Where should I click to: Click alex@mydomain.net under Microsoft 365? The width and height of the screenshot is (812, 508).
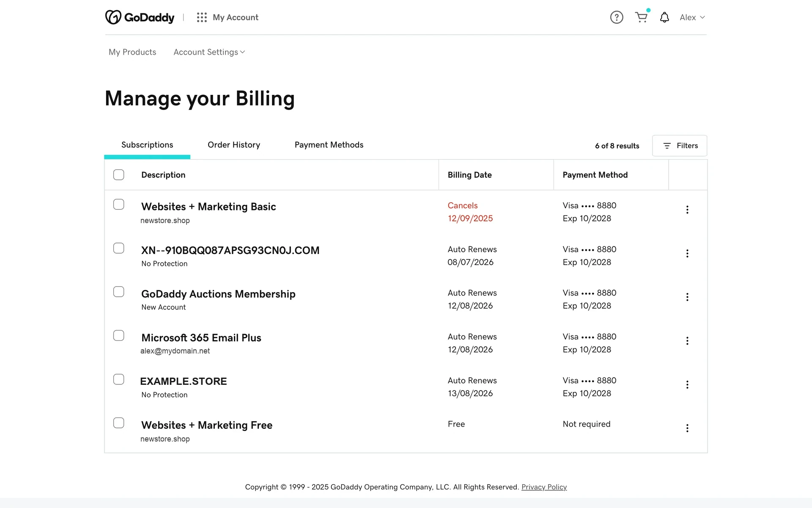pos(175,351)
